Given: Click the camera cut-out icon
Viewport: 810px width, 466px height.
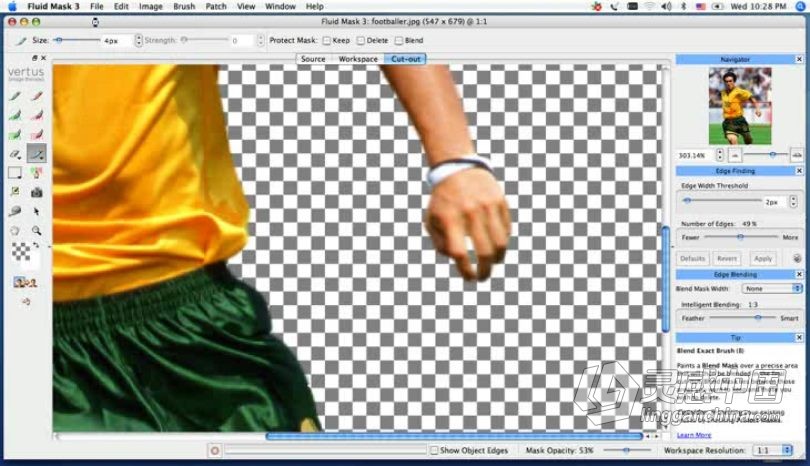Looking at the screenshot, I should (x=36, y=193).
